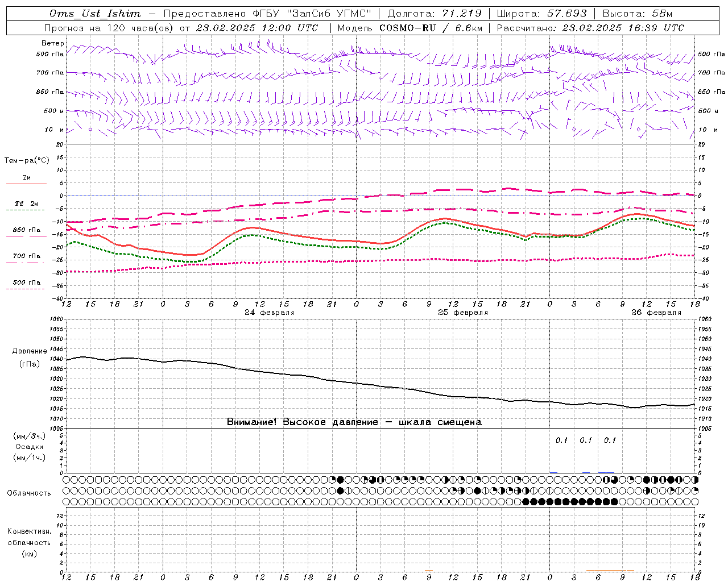Click the station name Oms_Ust_Ishim
Viewport: 728px width, 582px height.
tap(95, 14)
